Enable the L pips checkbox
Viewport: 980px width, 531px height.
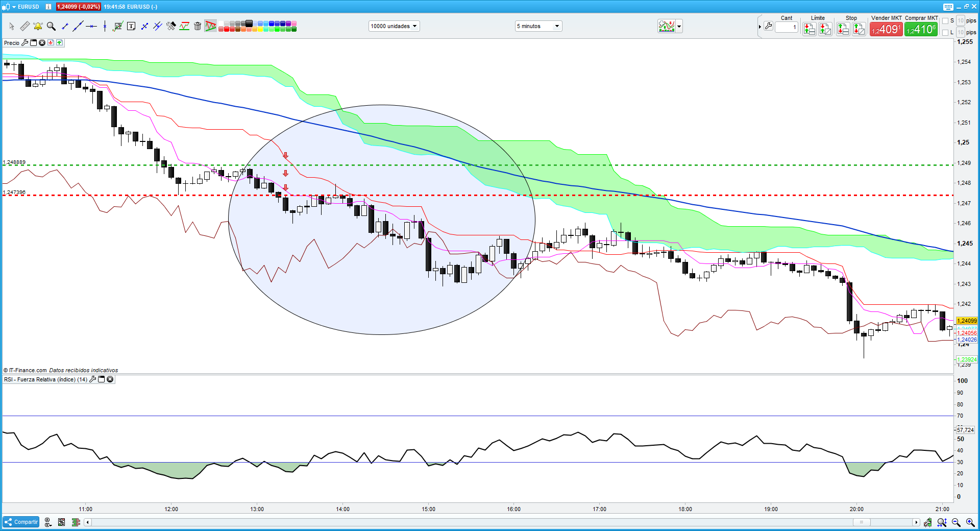pyautogui.click(x=945, y=32)
